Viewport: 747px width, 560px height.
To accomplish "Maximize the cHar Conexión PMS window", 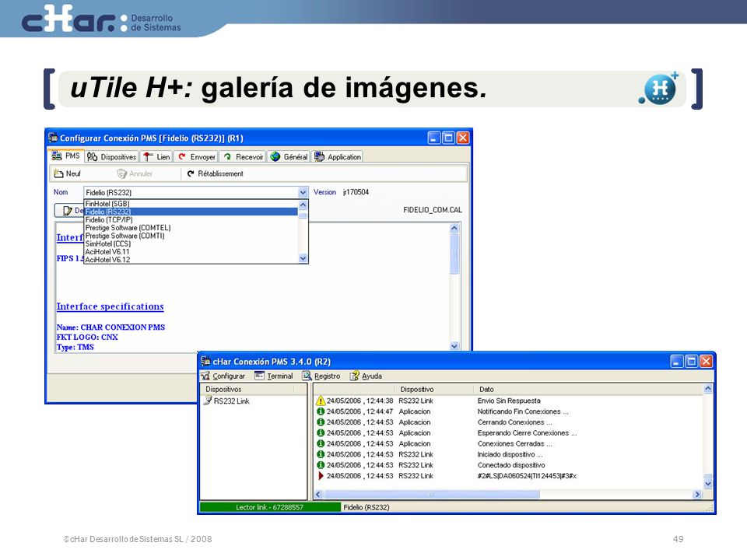I will (x=691, y=362).
